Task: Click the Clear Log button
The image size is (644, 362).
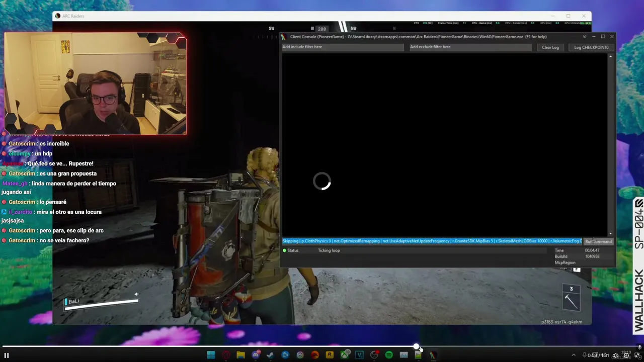Action: [550, 47]
